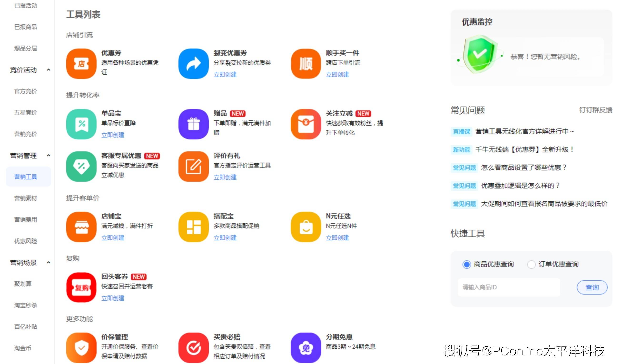The width and height of the screenshot is (621, 364).
Task: Select the 单品宝 percent tag icon
Action: click(x=81, y=124)
